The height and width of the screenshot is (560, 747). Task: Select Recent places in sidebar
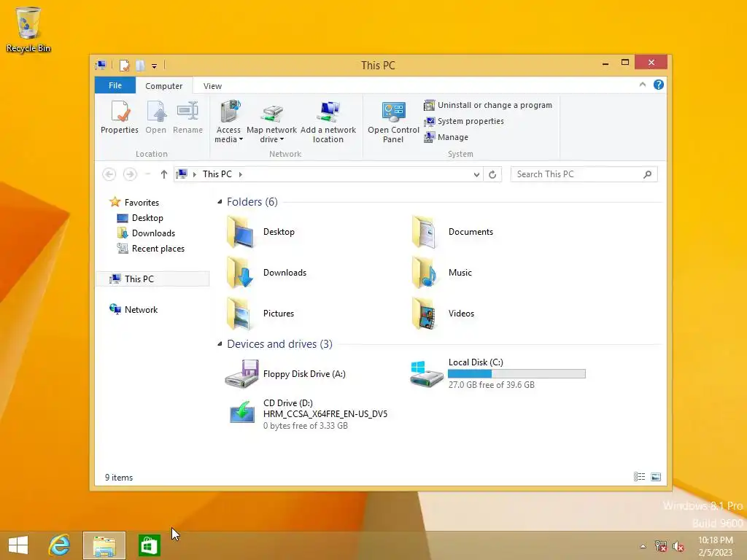click(150, 249)
